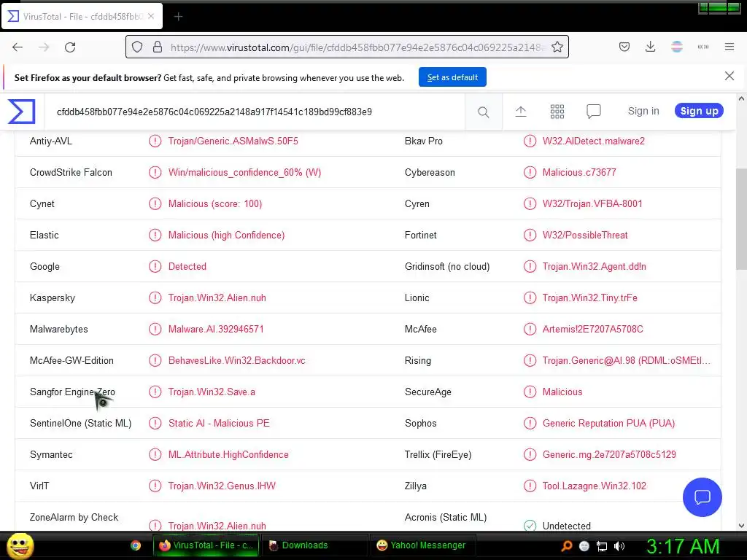Click the Acronis undetected checkmark icon

(530, 526)
